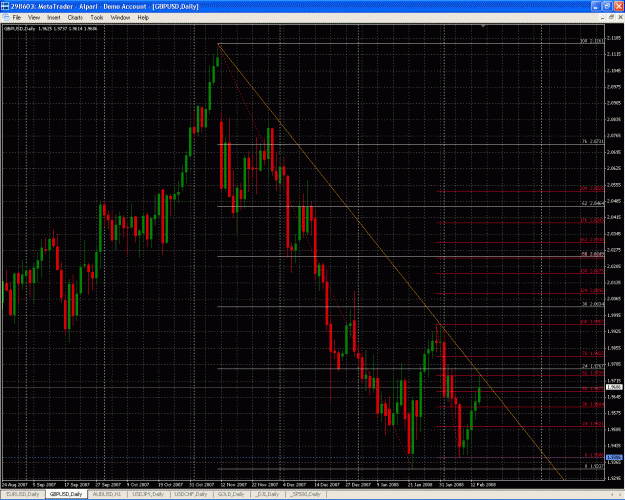Screen dimensions: 625x500
Task: Close the GBPUSD chart child window
Action: 620,17
